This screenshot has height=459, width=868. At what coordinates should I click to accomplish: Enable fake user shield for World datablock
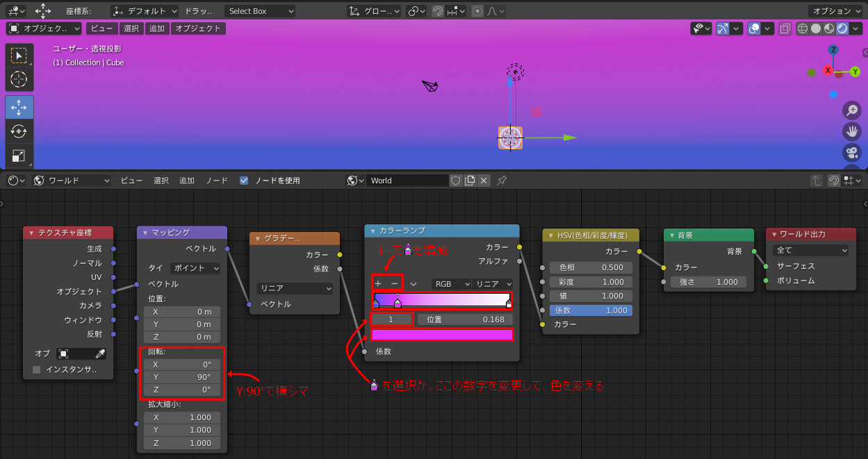456,180
